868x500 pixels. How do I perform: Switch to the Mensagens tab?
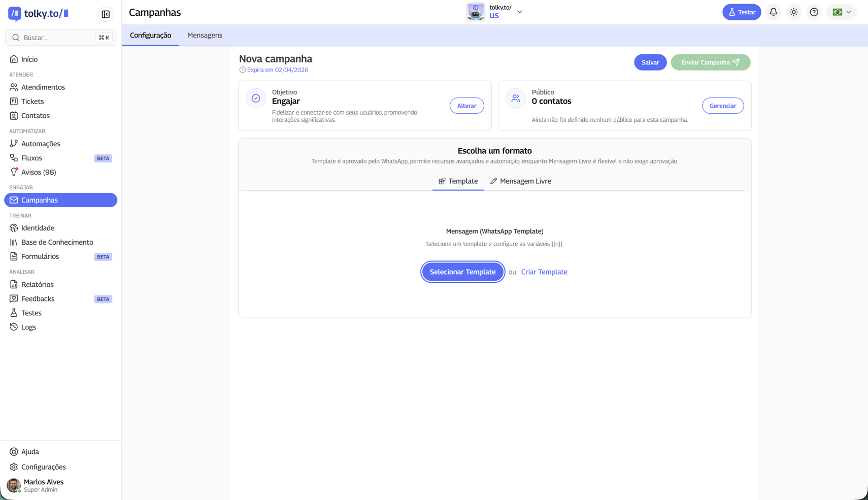tap(205, 35)
